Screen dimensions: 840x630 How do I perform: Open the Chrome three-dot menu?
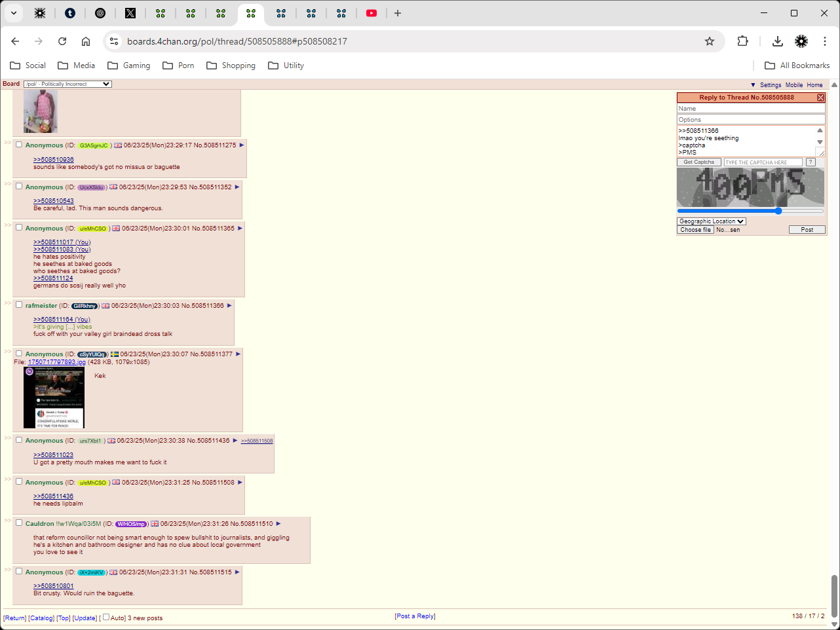825,41
